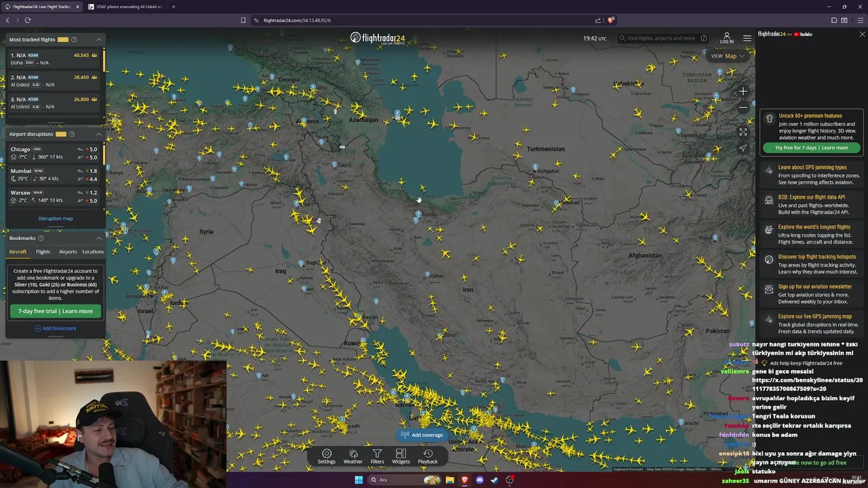Screen dimensions: 868x488
Task: Select most tracked flight 2 with 28,450 viewers
Action: click(54, 81)
